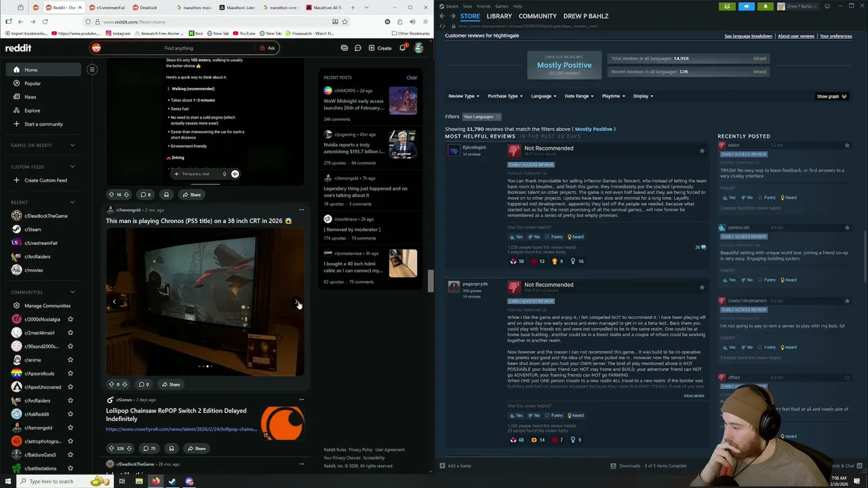
Task: Open Steam notifications bell button
Action: click(x=765, y=6)
